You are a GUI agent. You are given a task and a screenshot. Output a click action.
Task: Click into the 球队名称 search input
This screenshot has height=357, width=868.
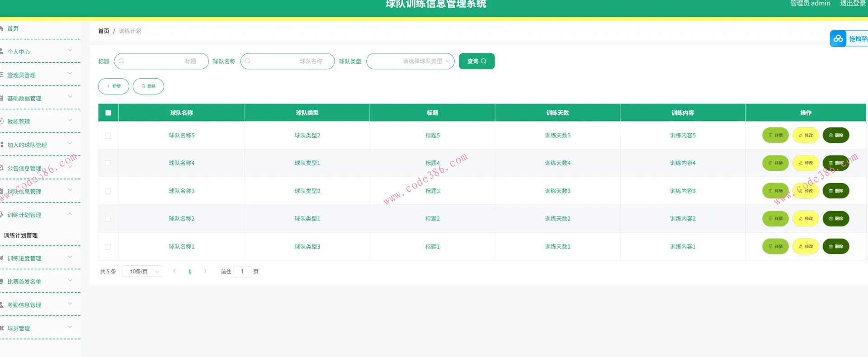pyautogui.click(x=288, y=61)
